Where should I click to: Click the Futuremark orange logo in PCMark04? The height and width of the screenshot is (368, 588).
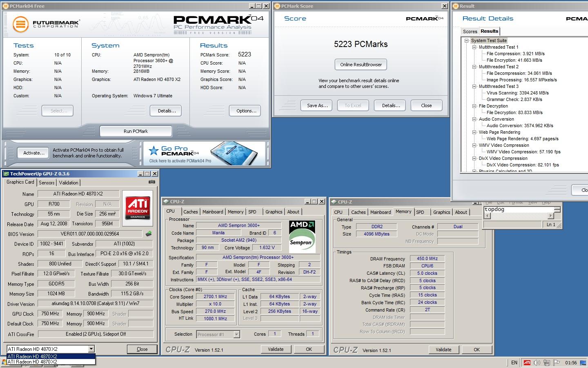[x=20, y=24]
